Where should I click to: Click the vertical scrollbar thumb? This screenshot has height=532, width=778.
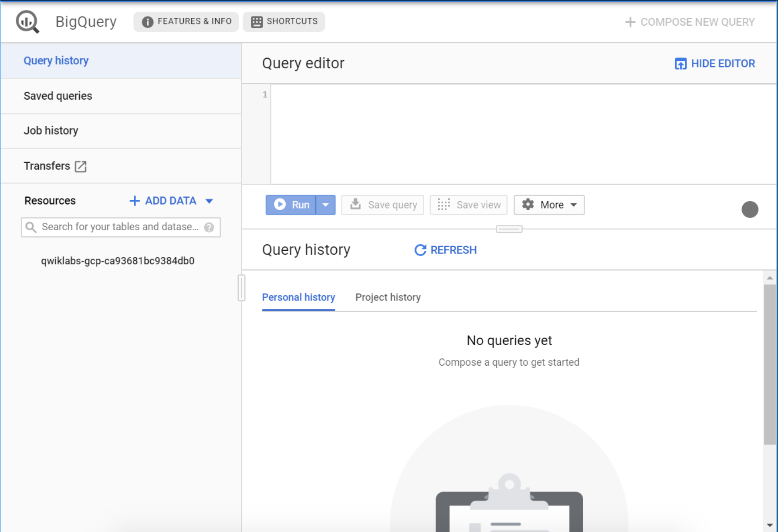tap(770, 364)
